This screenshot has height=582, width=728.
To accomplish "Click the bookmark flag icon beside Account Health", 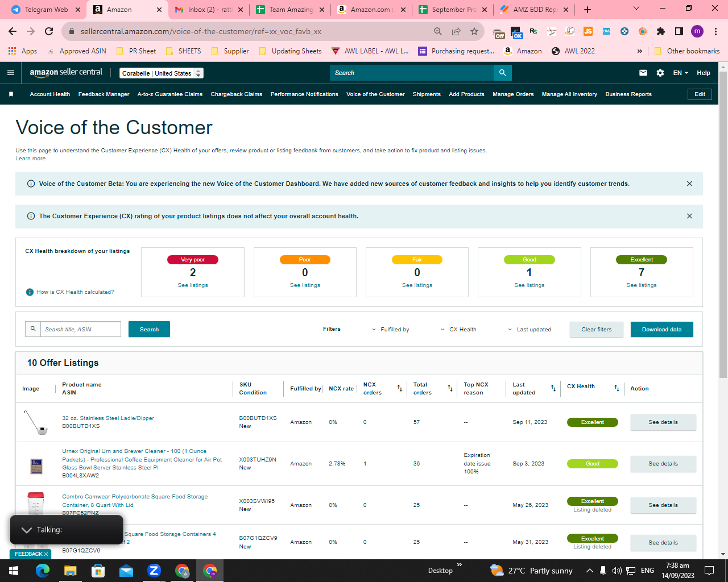I will tap(11, 94).
